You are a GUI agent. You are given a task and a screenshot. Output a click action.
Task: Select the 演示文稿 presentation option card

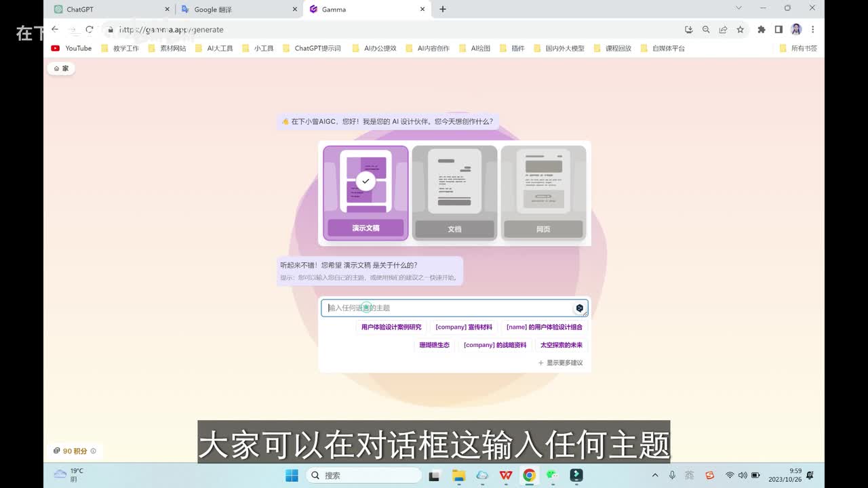click(x=366, y=193)
